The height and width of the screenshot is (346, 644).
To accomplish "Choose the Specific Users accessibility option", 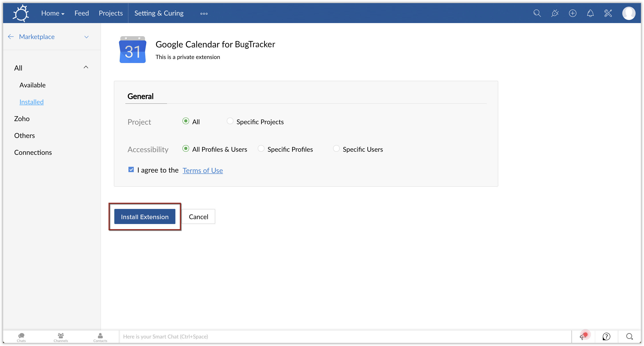I will point(336,149).
